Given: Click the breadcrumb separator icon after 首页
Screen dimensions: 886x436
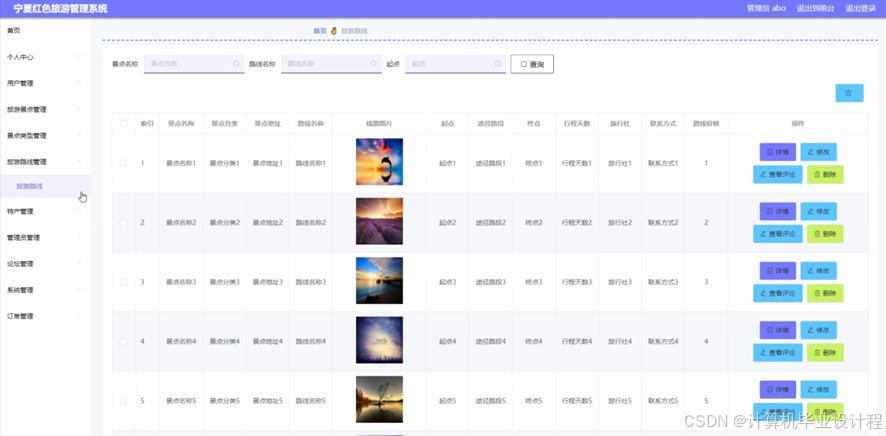Looking at the screenshot, I should [334, 31].
